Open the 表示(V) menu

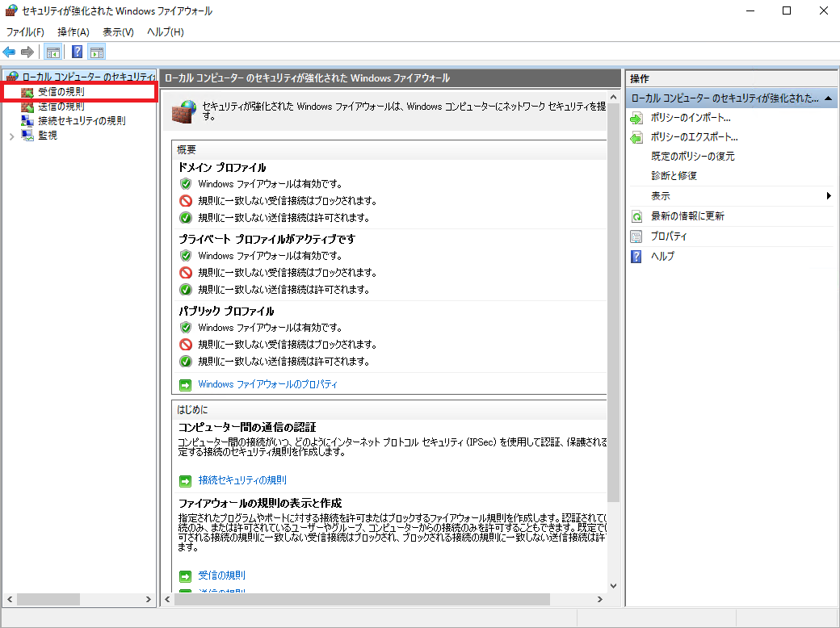pos(118,32)
